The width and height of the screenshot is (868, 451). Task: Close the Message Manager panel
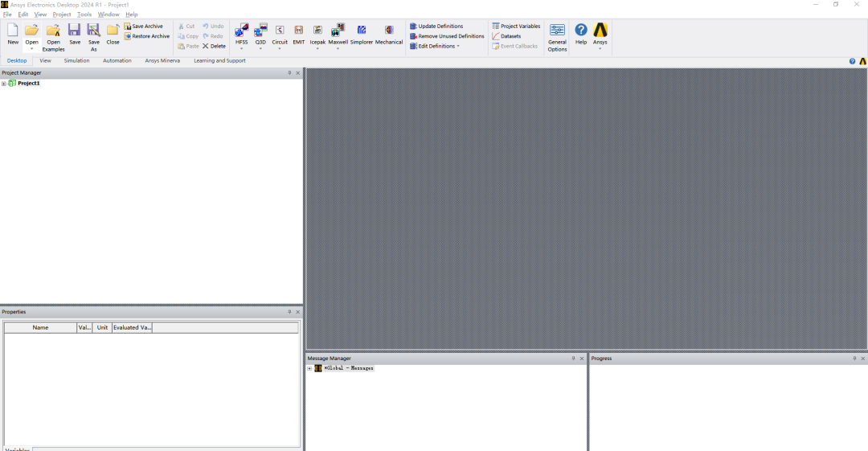click(x=581, y=359)
